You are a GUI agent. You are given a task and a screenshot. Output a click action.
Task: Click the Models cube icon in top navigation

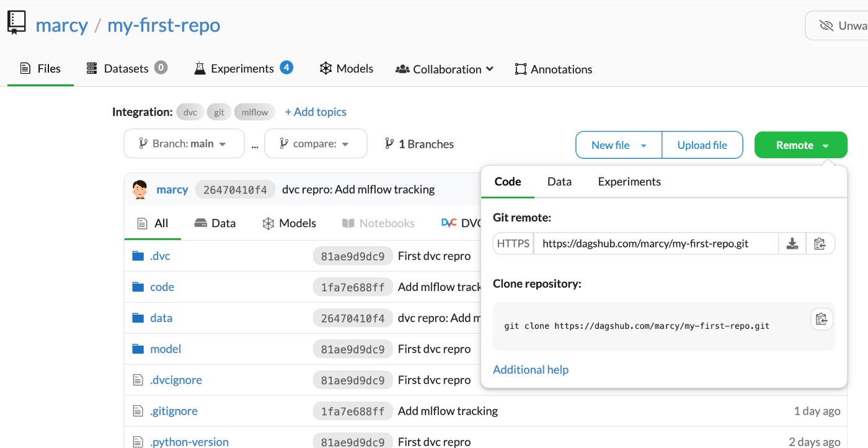coord(325,68)
